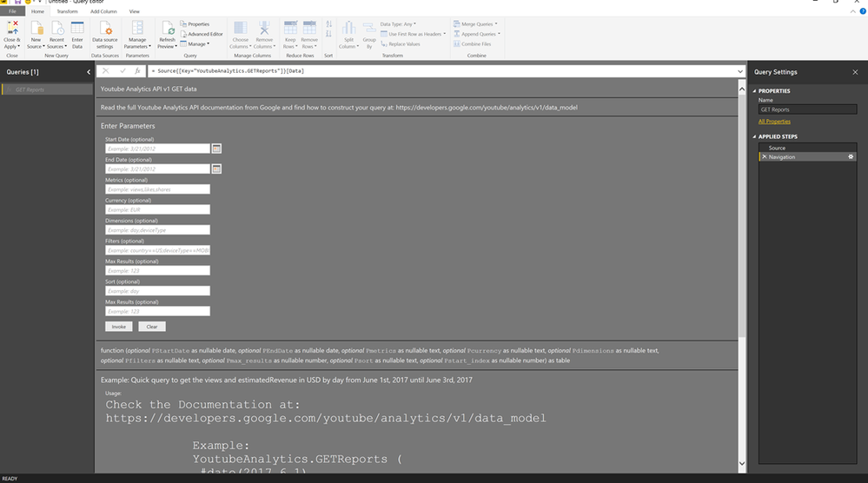Image resolution: width=868 pixels, height=483 pixels.
Task: Click the fx function icon
Action: tap(138, 71)
